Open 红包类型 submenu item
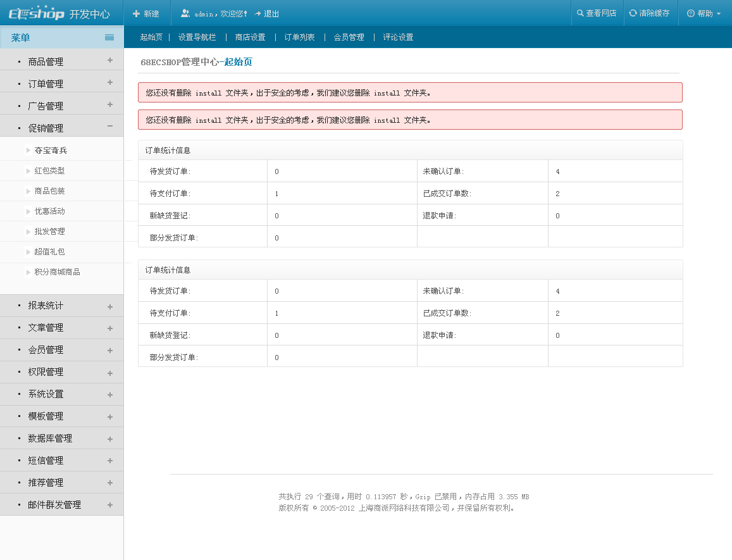 49,171
